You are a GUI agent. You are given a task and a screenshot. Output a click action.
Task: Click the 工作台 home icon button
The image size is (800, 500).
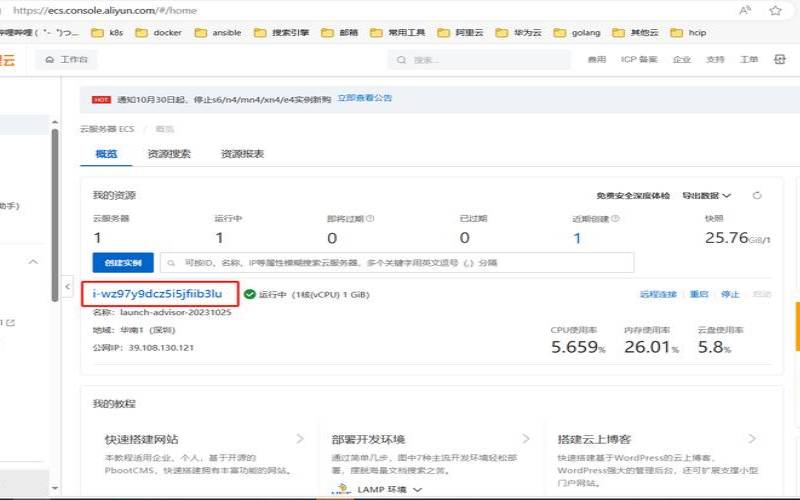(66, 60)
